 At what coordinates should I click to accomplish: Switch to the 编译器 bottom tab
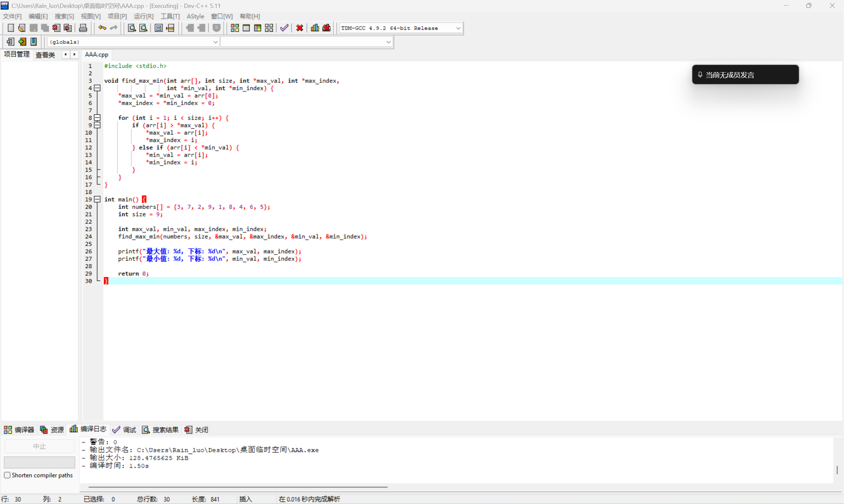[19, 430]
